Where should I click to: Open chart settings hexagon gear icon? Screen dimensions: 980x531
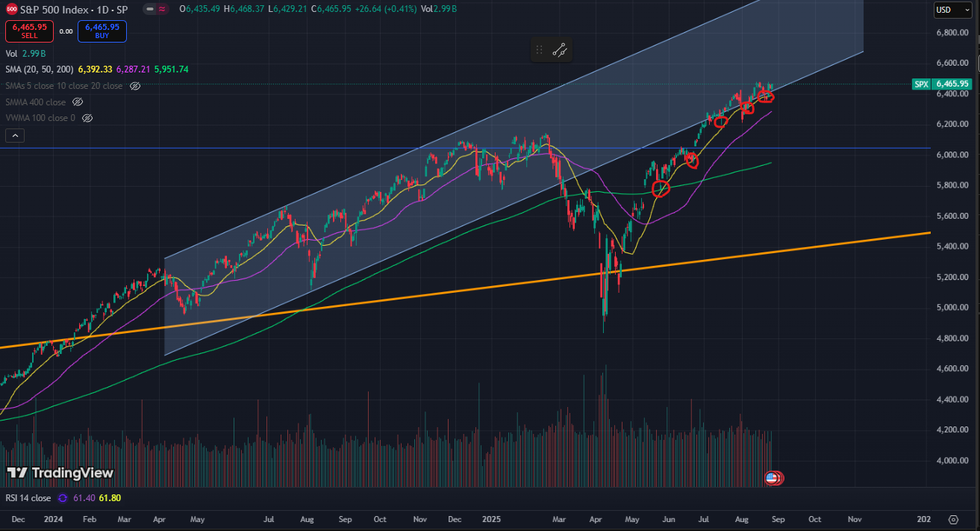[x=953, y=519]
